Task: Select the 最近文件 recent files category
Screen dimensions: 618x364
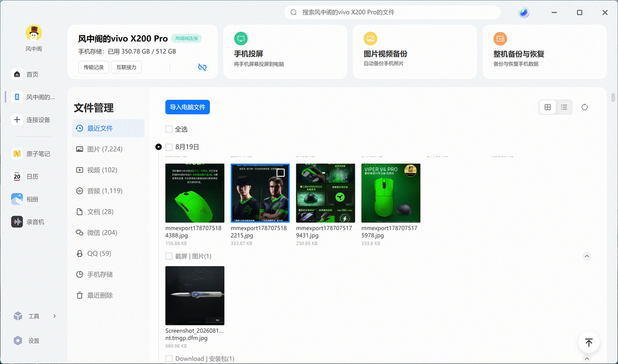Action: (108, 128)
